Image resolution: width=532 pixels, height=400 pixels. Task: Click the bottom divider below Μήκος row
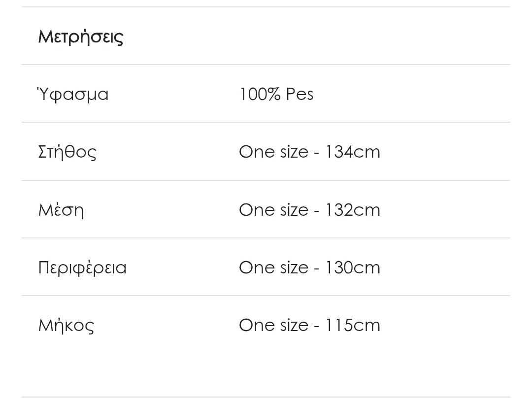(x=266, y=397)
